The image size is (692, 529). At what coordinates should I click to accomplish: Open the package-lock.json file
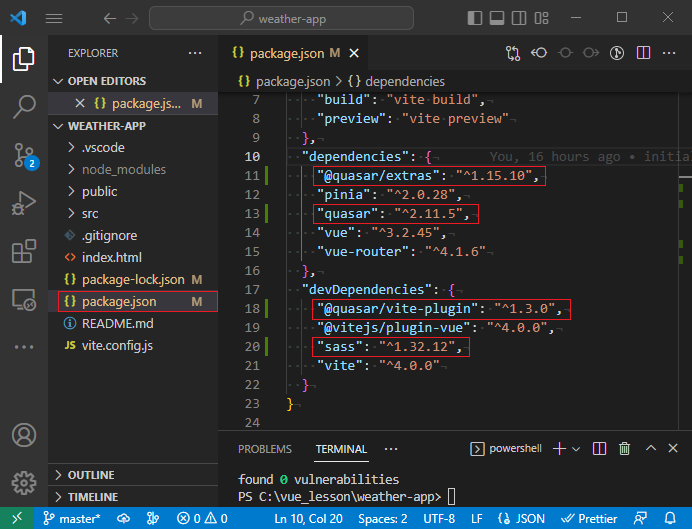click(133, 279)
